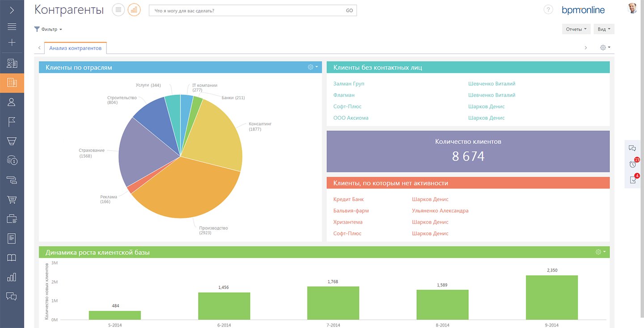This screenshot has height=328, width=644.
Task: Expand the left sidebar arrow
Action: (12, 10)
